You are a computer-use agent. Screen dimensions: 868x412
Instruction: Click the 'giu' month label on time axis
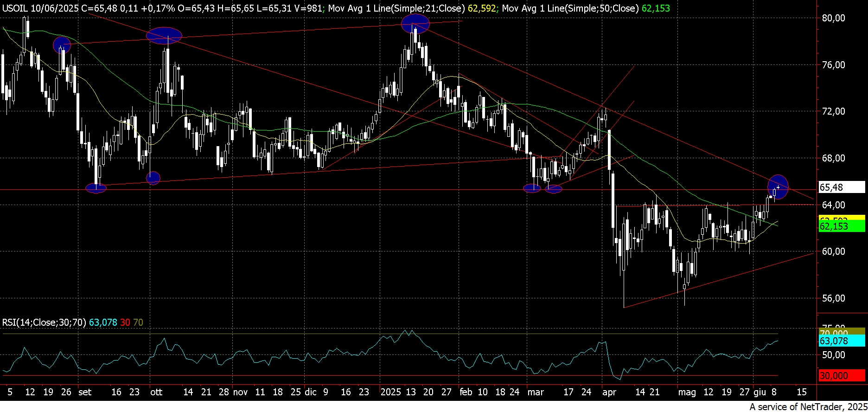point(760,392)
